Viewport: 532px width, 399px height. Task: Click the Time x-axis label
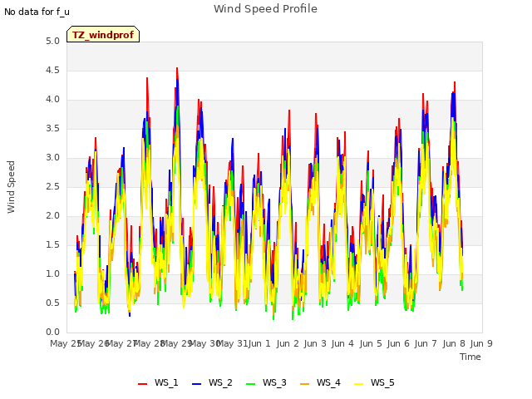pos(470,357)
